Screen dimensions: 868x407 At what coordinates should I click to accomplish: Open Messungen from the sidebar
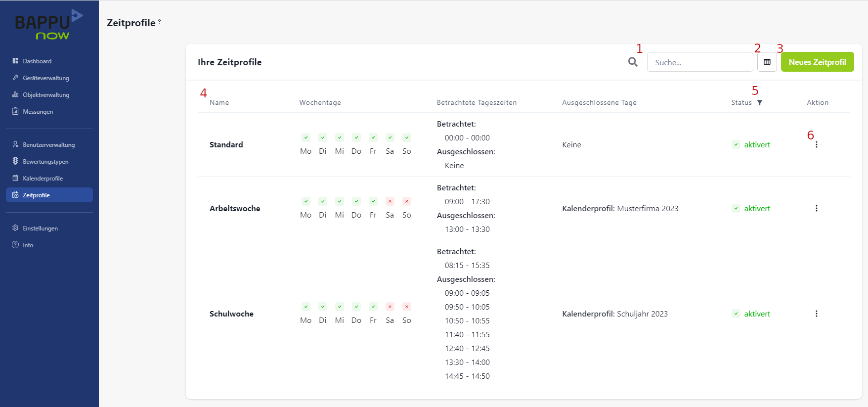[49, 111]
